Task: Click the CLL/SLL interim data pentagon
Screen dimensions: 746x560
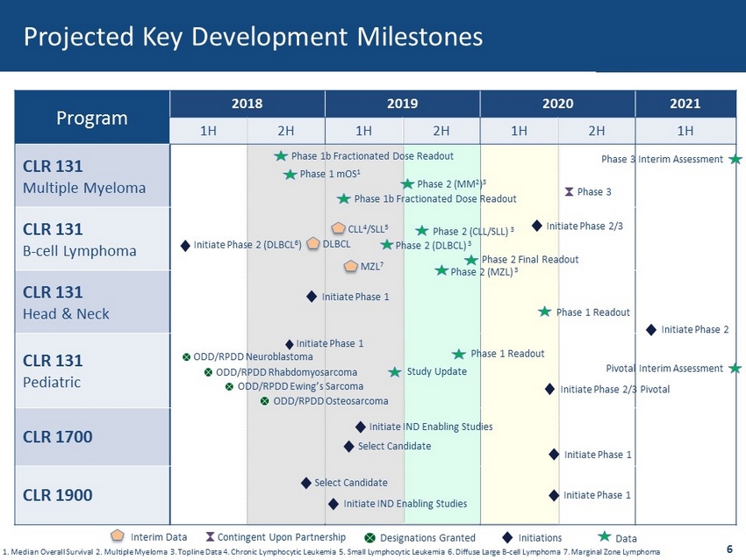Action: coord(338,228)
